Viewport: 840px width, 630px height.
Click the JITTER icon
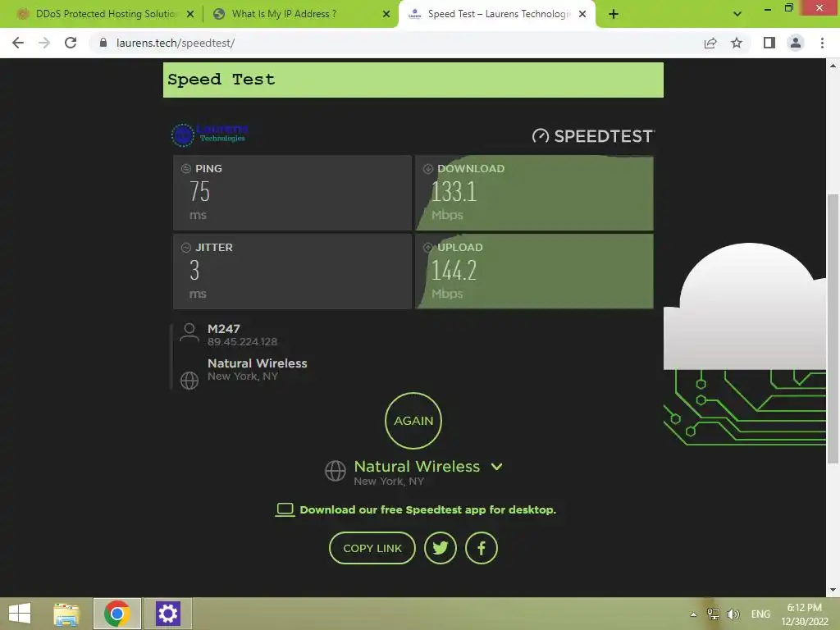click(186, 248)
